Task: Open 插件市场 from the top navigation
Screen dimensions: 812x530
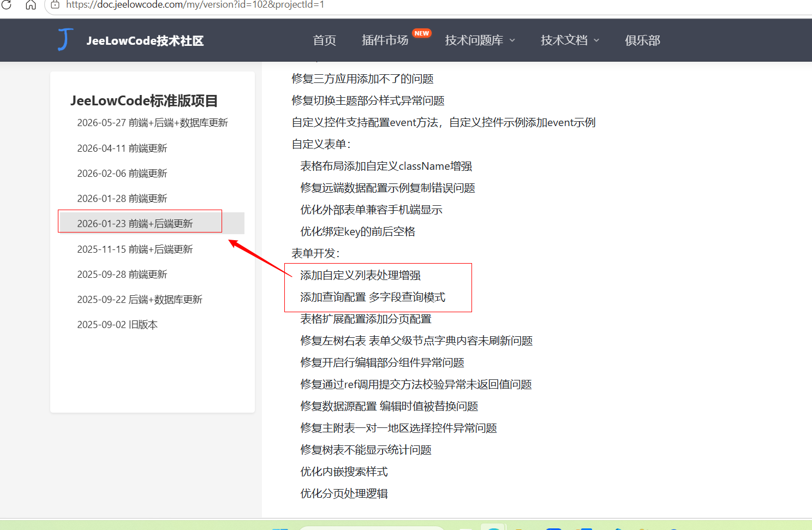Action: [385, 40]
